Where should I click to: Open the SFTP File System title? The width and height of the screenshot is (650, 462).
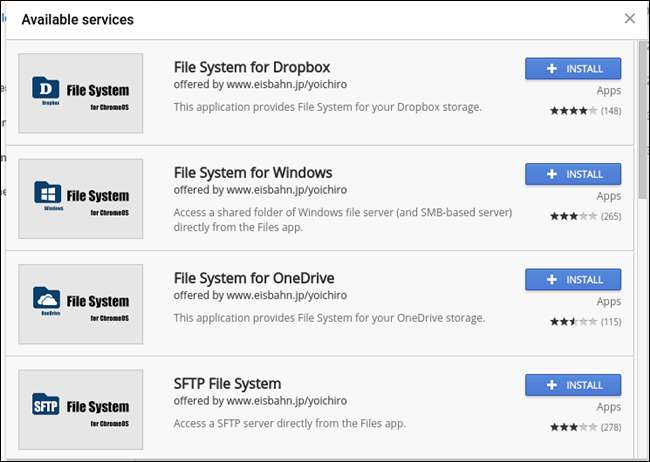(x=227, y=383)
